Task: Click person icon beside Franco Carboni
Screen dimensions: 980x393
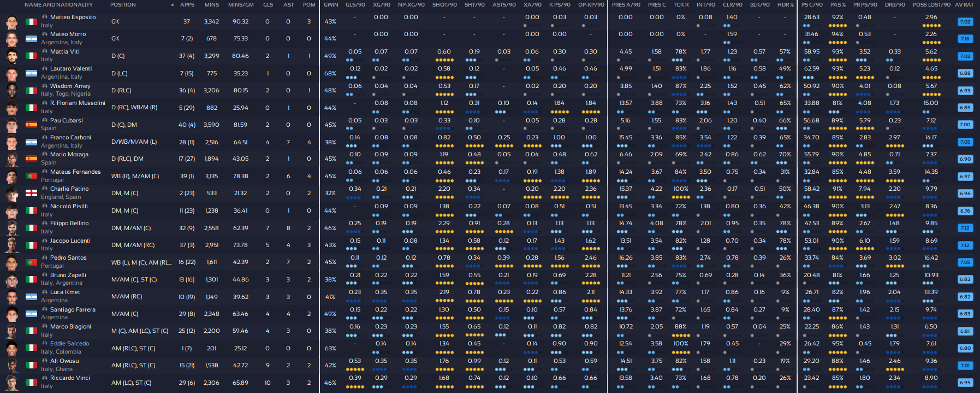Action: [45, 138]
